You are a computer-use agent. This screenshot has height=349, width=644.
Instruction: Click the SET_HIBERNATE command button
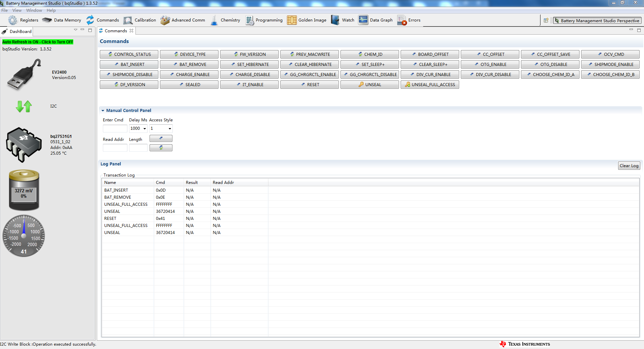click(x=249, y=65)
